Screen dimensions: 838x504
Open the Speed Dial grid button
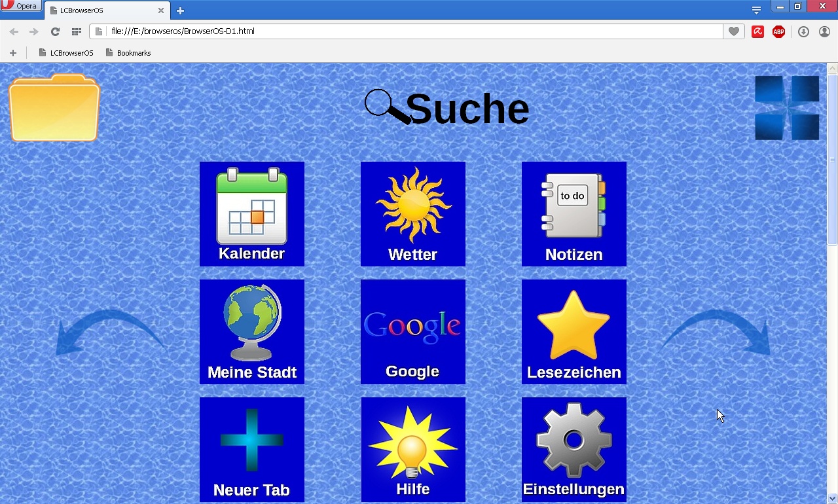[76, 31]
